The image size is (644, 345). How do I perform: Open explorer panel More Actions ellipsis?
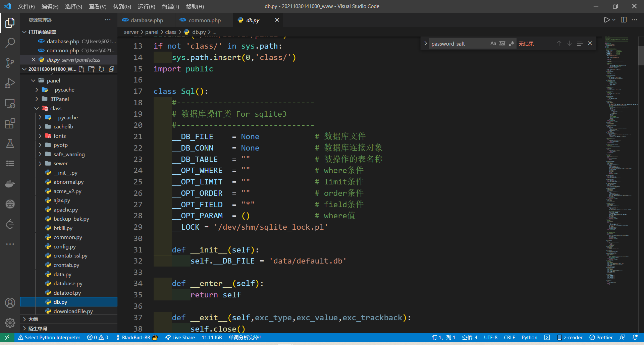point(108,20)
